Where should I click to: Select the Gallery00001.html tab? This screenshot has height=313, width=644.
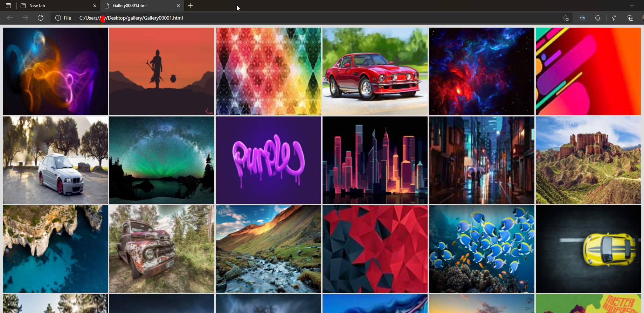click(x=142, y=6)
